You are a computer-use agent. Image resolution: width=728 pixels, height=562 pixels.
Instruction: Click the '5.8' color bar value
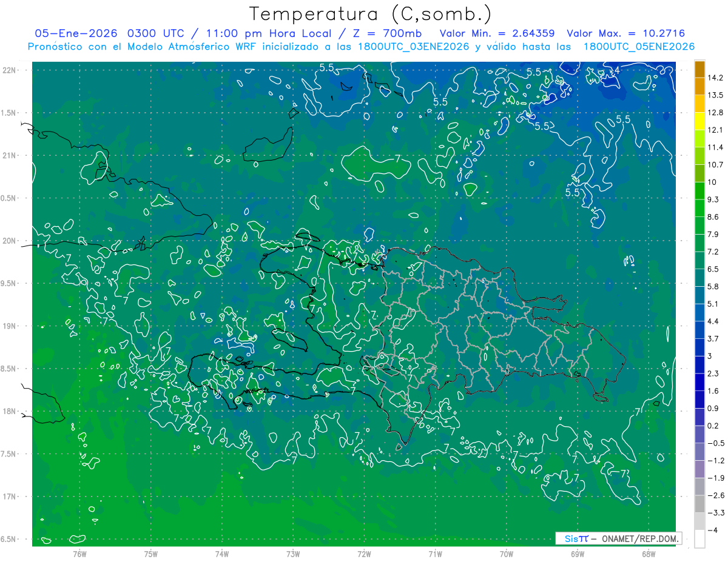(713, 286)
